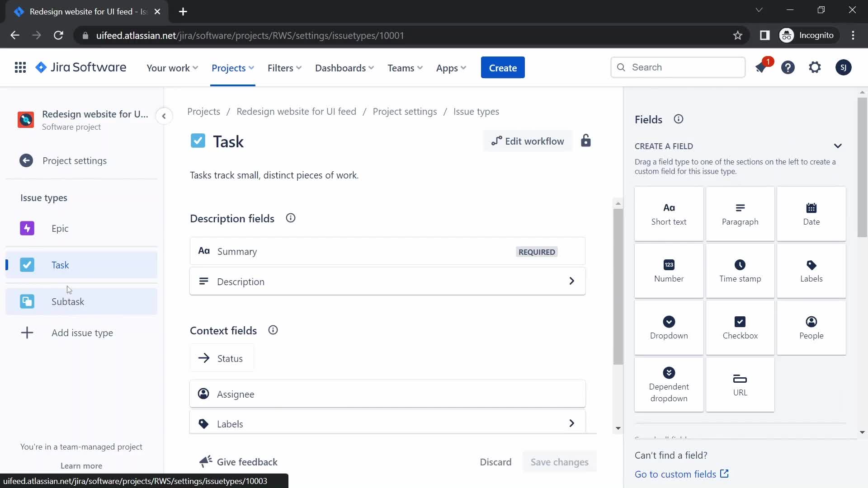868x488 pixels.
Task: Expand the Labels context field
Action: pyautogui.click(x=572, y=424)
